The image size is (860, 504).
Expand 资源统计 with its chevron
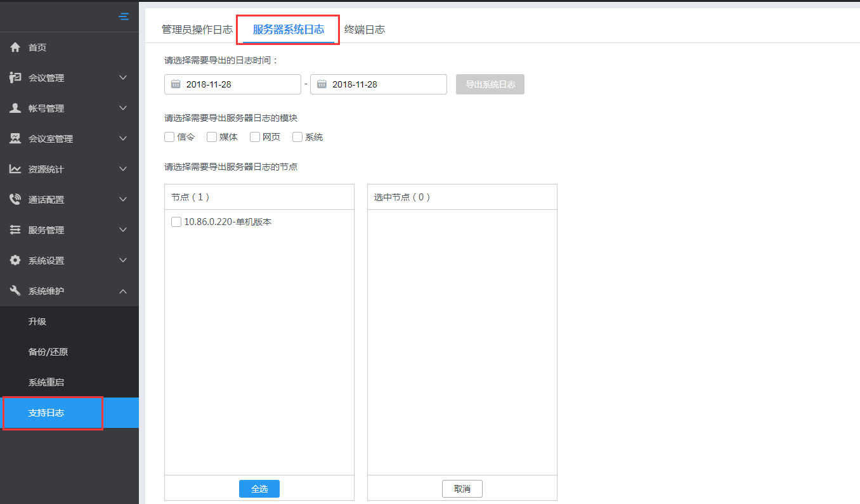pyautogui.click(x=123, y=169)
